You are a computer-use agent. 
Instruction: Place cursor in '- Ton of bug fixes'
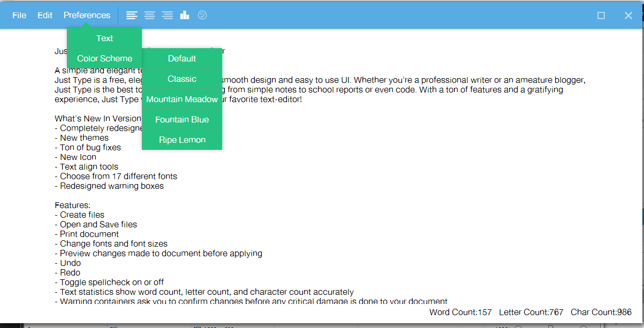pyautogui.click(x=88, y=147)
